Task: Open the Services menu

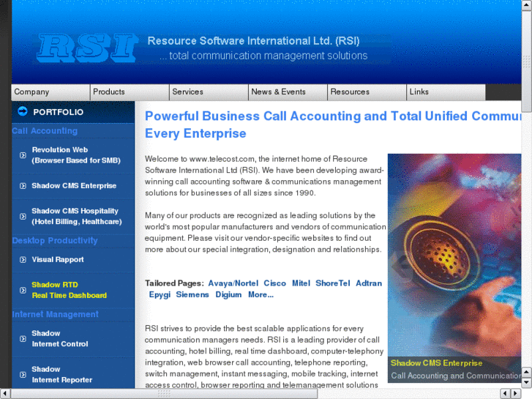Action: click(x=209, y=92)
